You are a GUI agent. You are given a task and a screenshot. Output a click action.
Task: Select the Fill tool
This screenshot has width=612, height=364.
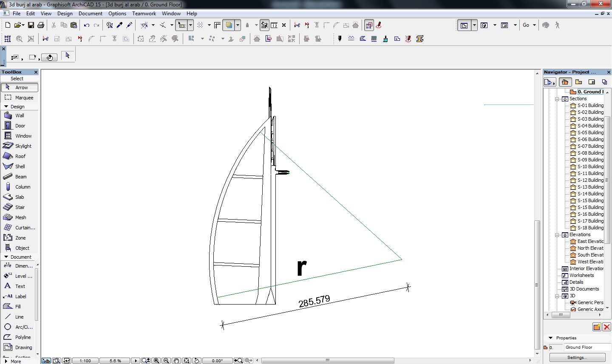(x=18, y=307)
